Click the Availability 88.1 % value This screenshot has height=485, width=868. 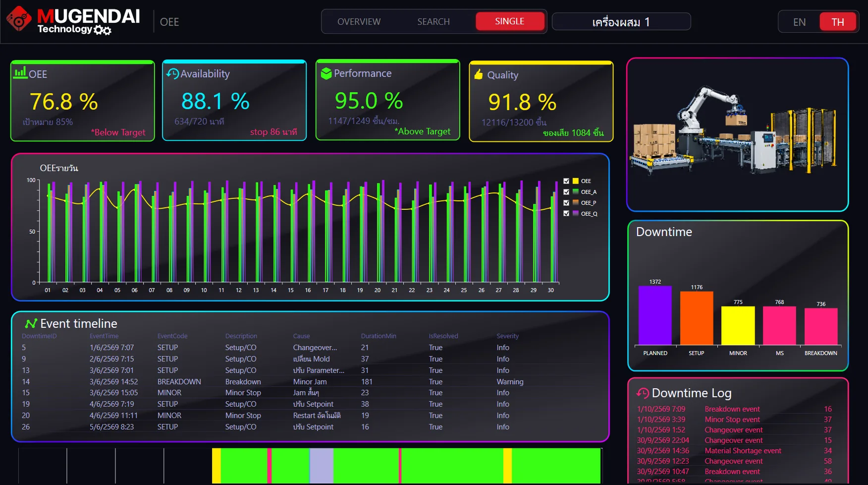click(x=216, y=101)
